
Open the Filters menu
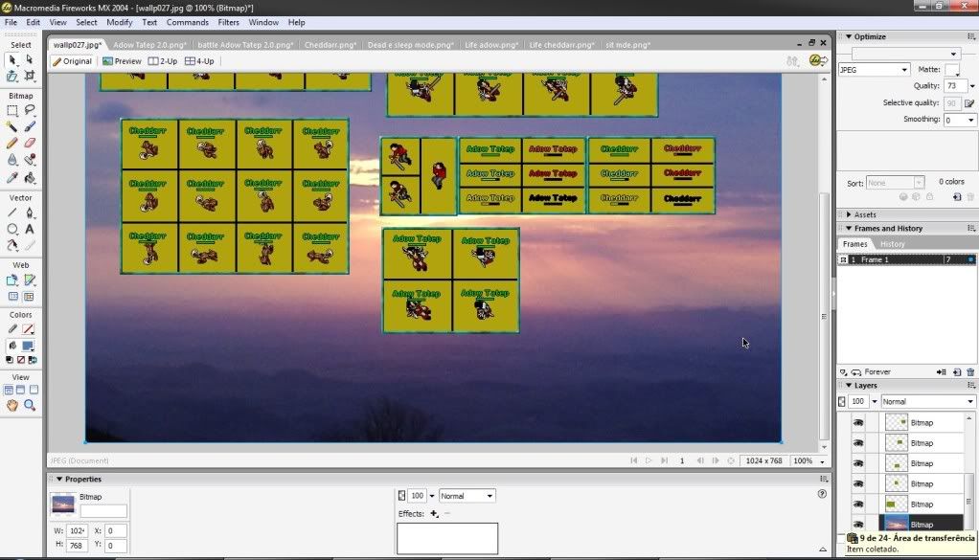(x=229, y=22)
